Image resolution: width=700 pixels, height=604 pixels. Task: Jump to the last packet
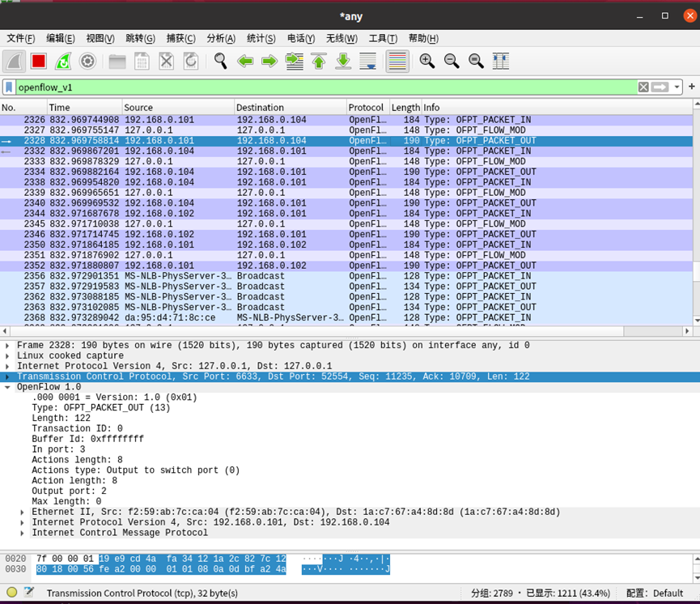pos(343,61)
